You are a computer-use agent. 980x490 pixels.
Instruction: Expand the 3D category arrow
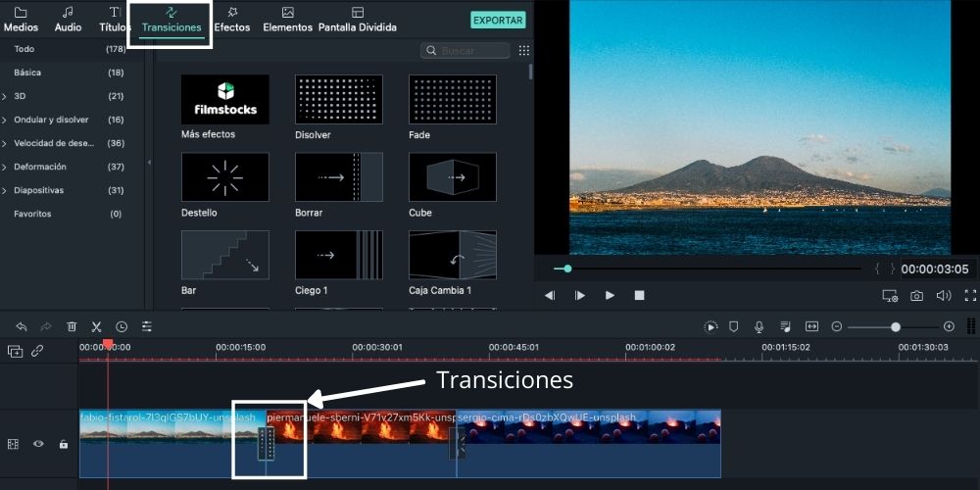(x=4, y=96)
